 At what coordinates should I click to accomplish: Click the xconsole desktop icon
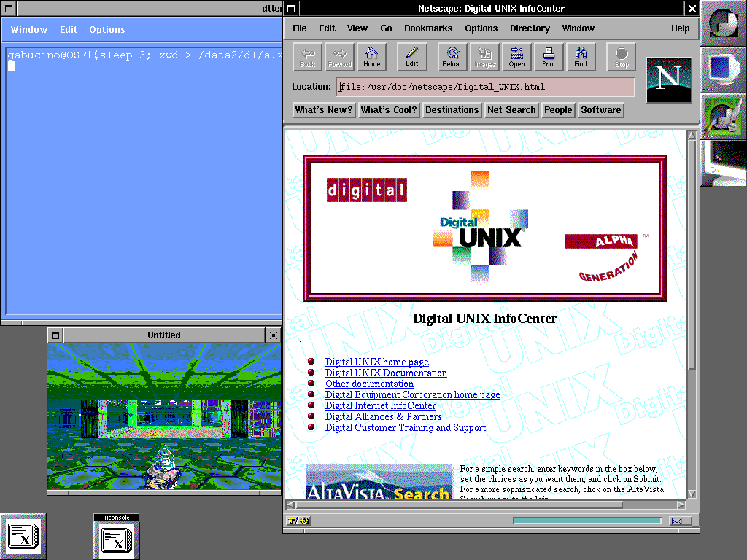point(117,537)
